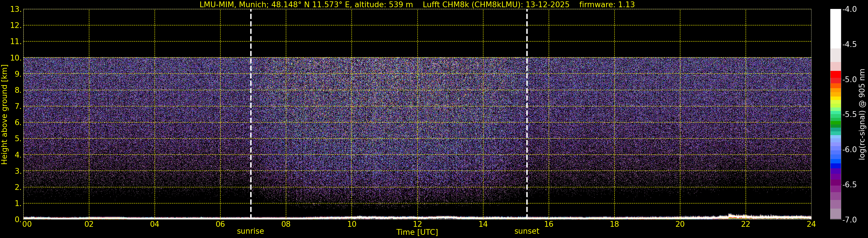This screenshot has height=238, width=868.
Task: Click the 5 km tick on the height axis
Action: 18,139
